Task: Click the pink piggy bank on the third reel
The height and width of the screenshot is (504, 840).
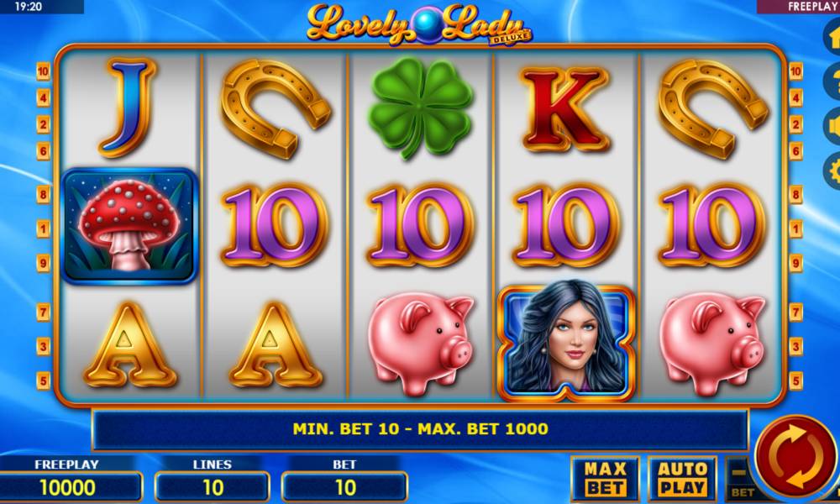Action: coord(422,342)
